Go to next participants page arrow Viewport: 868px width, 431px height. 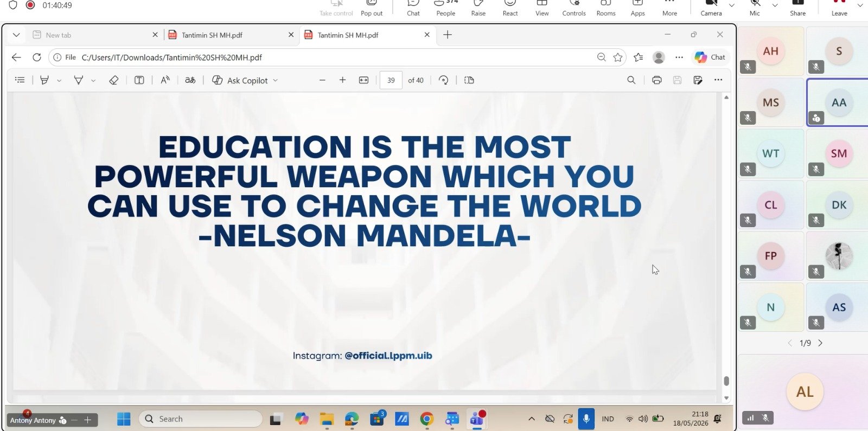pyautogui.click(x=820, y=343)
